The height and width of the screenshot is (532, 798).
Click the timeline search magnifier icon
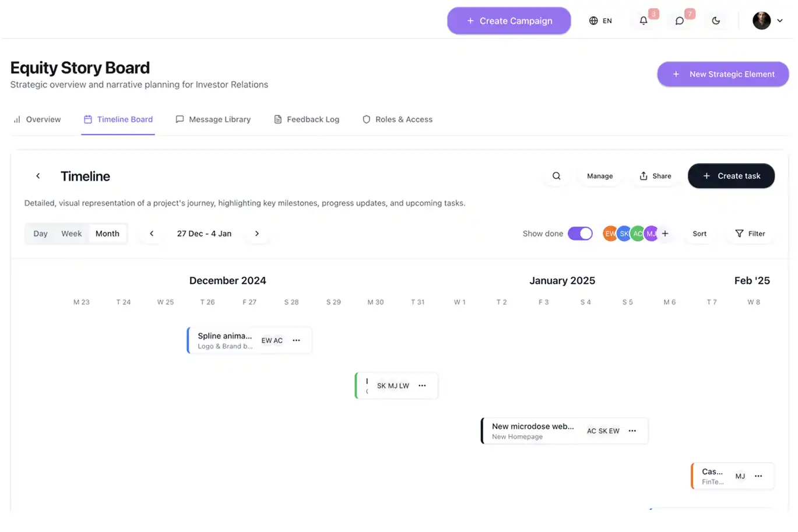click(557, 176)
